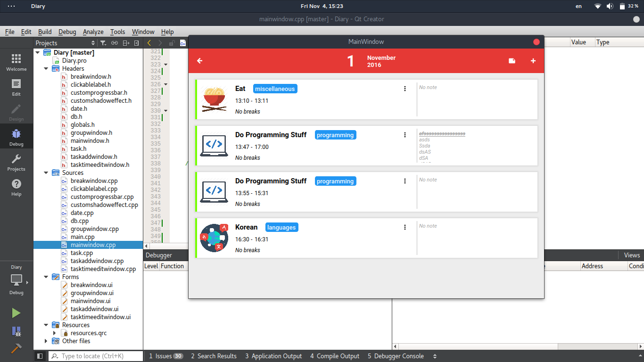Collapse the Diary [master] project node
This screenshot has height=362, width=644.
pos(38,53)
